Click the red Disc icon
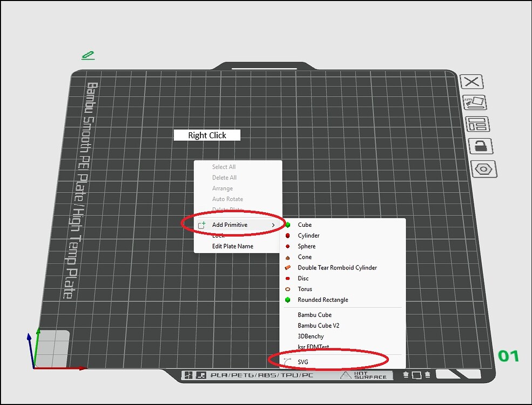This screenshot has width=532, height=405. point(288,279)
